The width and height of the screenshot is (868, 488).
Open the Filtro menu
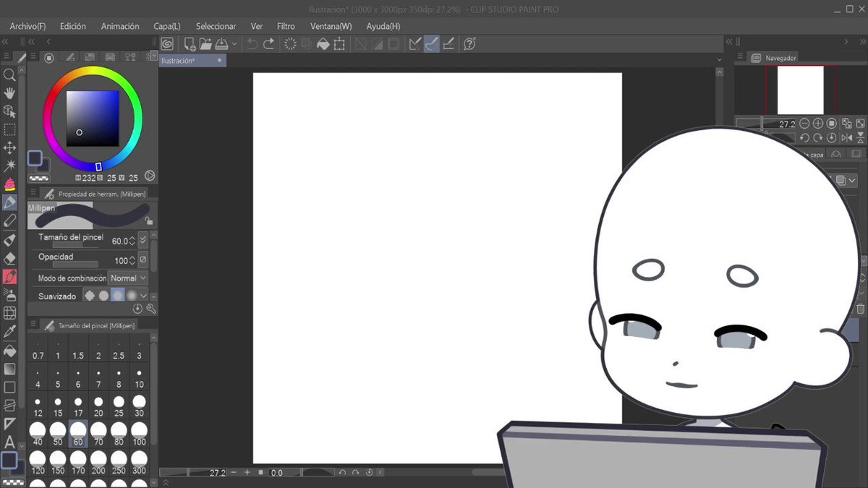tap(286, 26)
